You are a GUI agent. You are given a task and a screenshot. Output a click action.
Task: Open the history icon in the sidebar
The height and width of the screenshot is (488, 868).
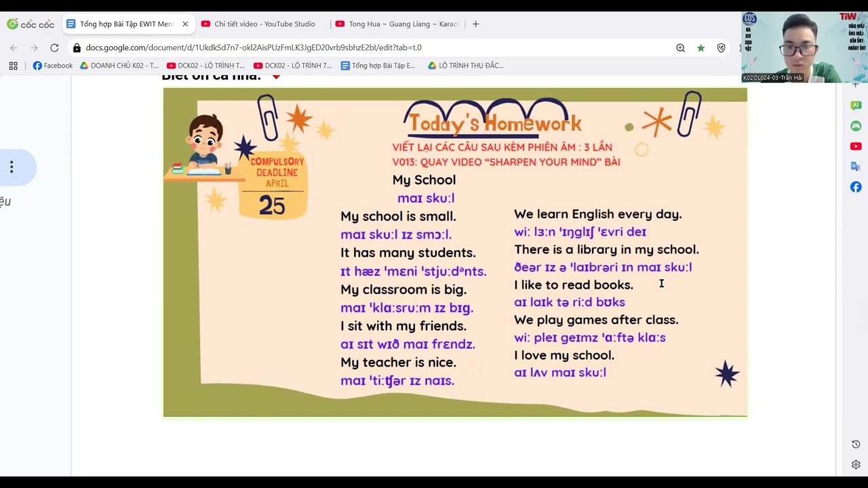click(856, 444)
